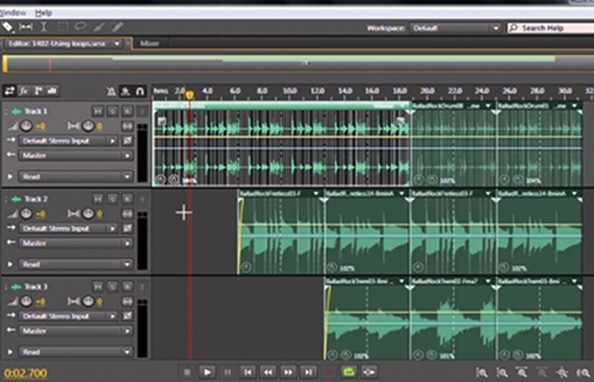
Task: Jump to previous marker in transport
Action: tap(248, 372)
